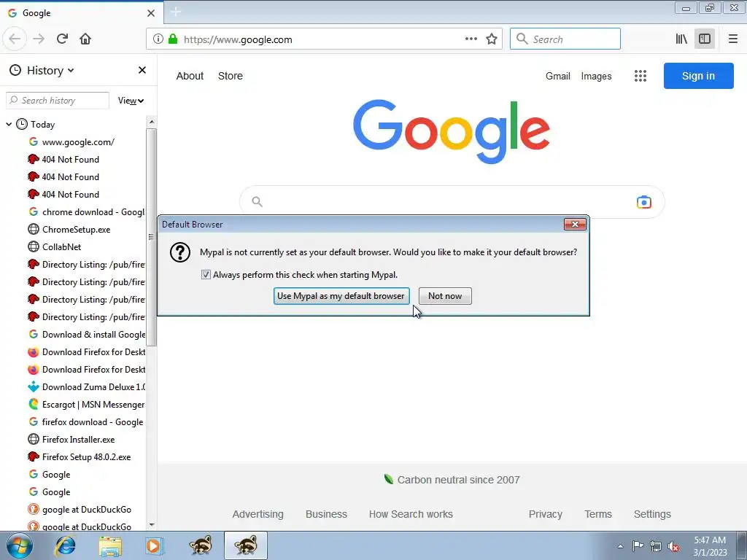Click the taskbar clock showing 5:47 AM
This screenshot has width=747, height=560.
[710, 546]
